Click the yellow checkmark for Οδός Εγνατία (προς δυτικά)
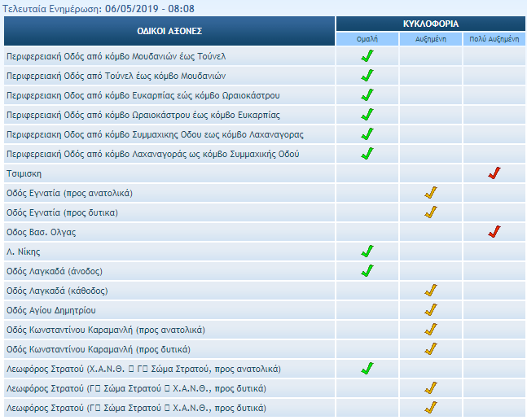 click(431, 212)
